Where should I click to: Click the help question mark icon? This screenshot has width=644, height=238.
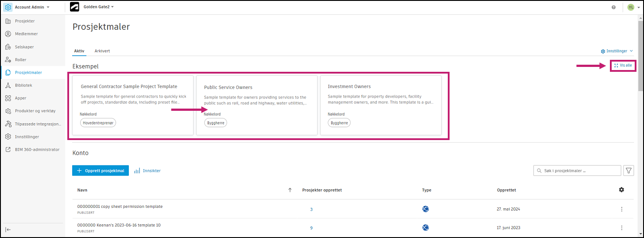pyautogui.click(x=613, y=7)
